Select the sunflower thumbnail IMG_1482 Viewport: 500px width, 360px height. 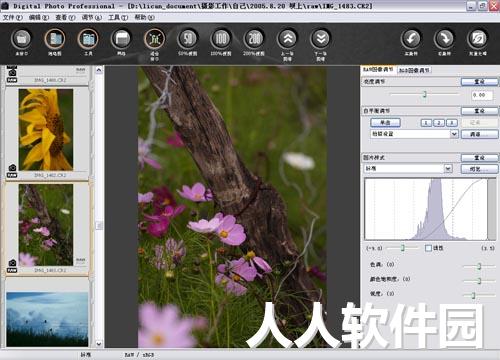coord(46,130)
